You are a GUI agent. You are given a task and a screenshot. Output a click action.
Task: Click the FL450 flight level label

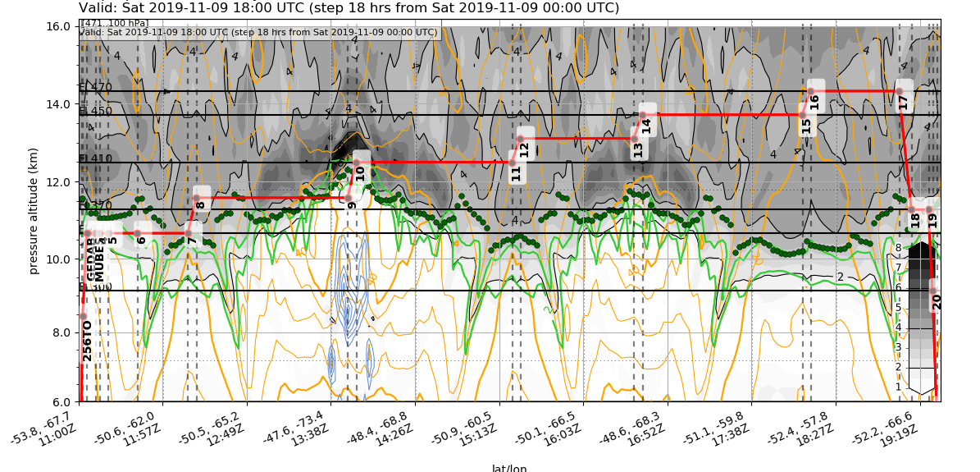(x=96, y=111)
